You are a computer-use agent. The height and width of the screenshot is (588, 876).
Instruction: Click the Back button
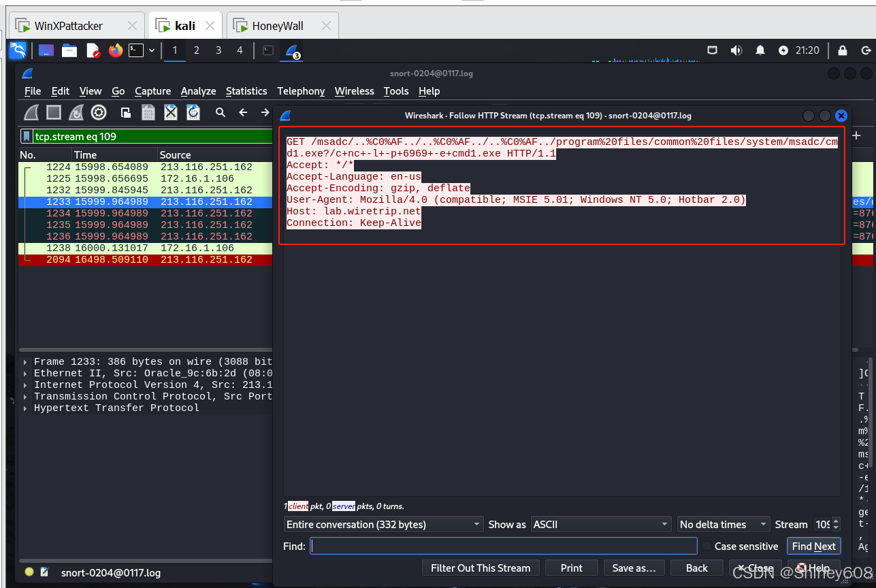(697, 568)
